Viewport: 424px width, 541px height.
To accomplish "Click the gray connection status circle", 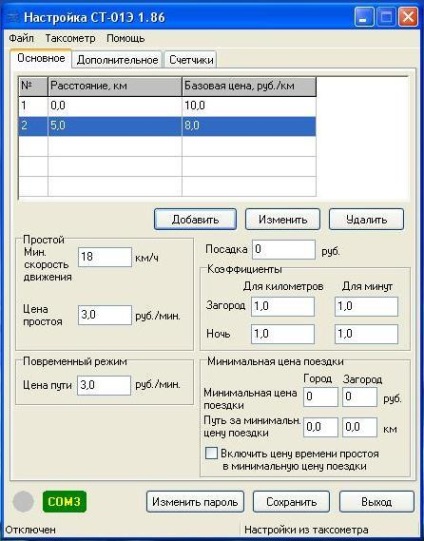I will click(23, 502).
